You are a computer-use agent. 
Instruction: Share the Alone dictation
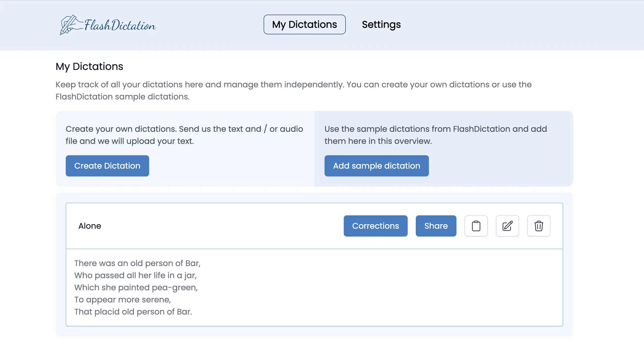436,226
